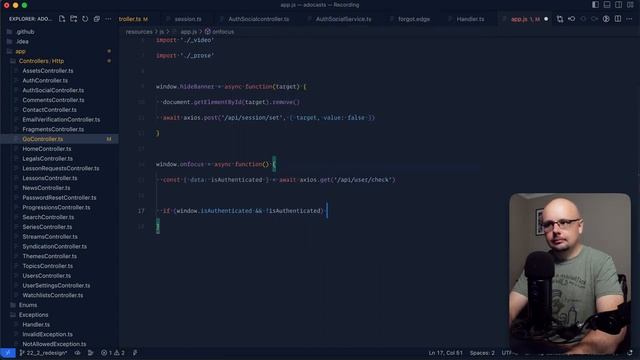640x360 pixels.
Task: Click the New Folder icon in Explorer header
Action: point(73,19)
